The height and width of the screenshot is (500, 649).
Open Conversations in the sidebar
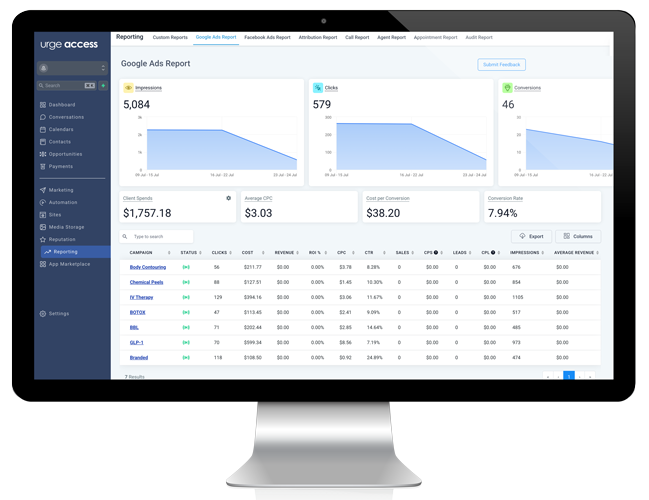tap(66, 117)
